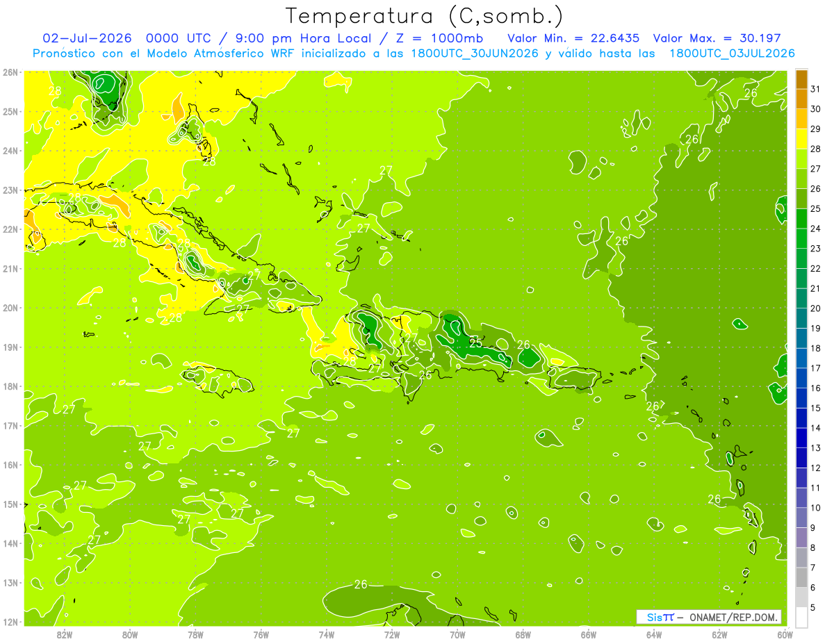Click the 62W longitude axis label

(x=719, y=634)
